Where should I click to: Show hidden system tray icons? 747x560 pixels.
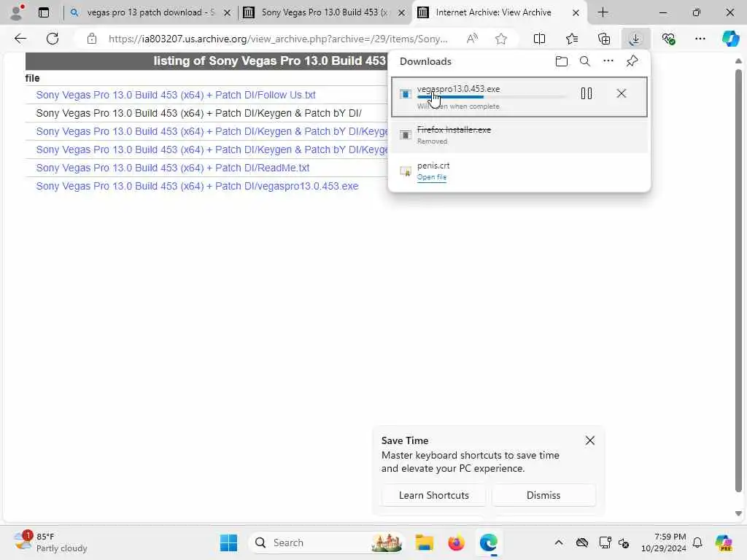click(558, 542)
